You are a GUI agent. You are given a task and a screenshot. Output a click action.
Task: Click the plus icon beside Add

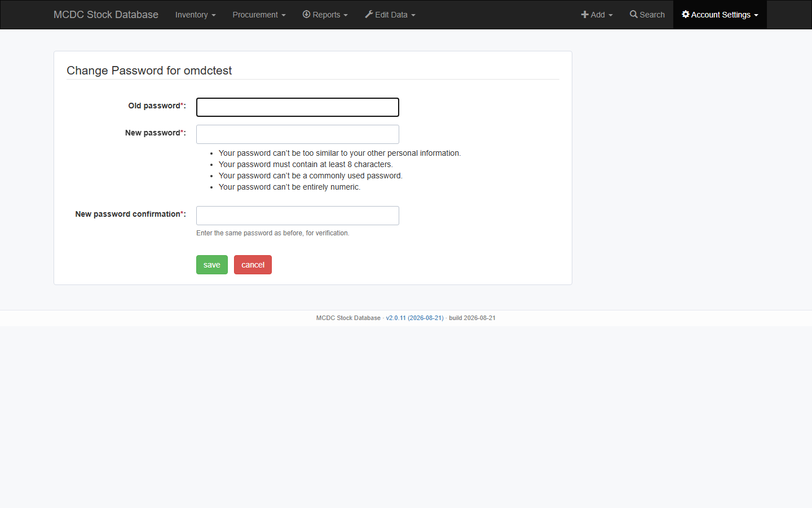[x=585, y=15]
